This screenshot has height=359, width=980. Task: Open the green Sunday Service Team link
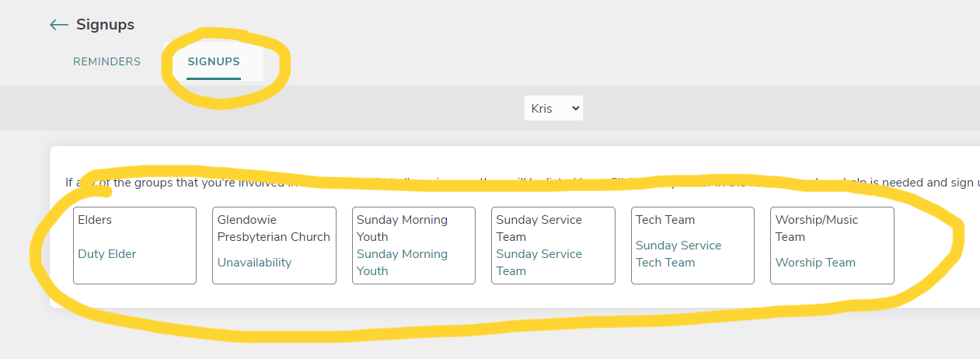click(539, 263)
